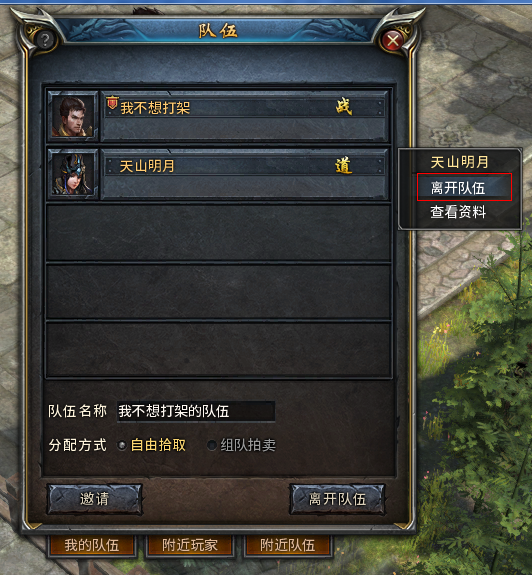Click the 天山明月 header in the popup menu
Screen dimensions: 532x575
[x=459, y=162]
